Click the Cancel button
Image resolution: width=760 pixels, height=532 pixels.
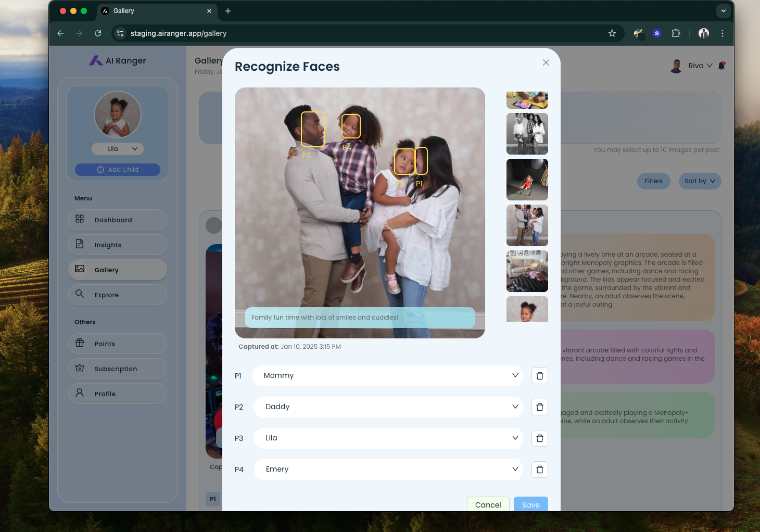point(488,504)
